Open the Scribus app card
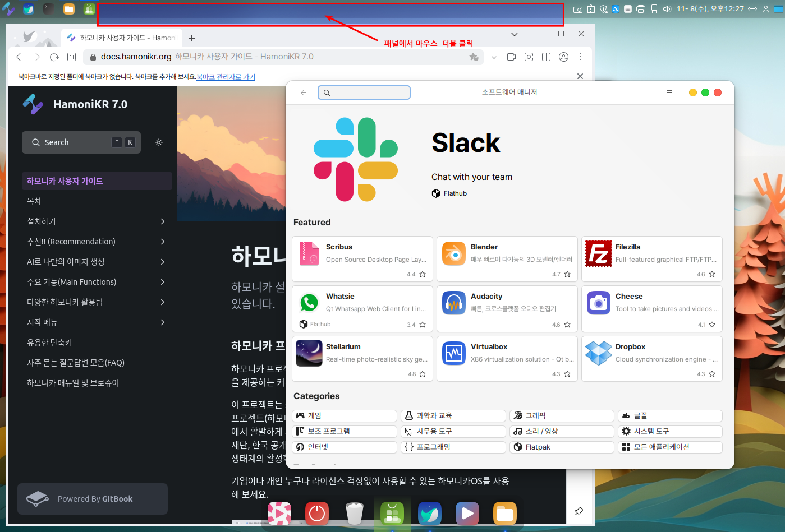 click(362, 259)
